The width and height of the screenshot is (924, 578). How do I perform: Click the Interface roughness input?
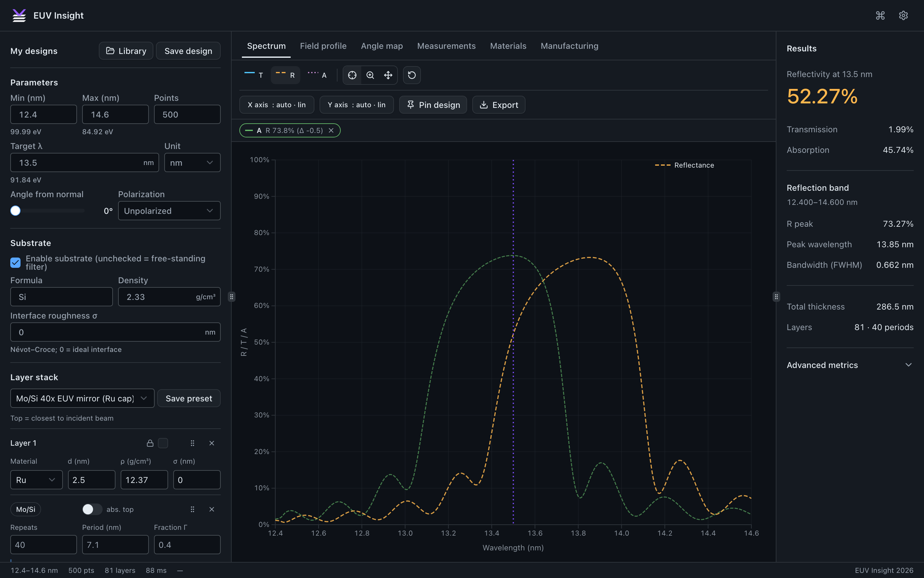tap(115, 332)
